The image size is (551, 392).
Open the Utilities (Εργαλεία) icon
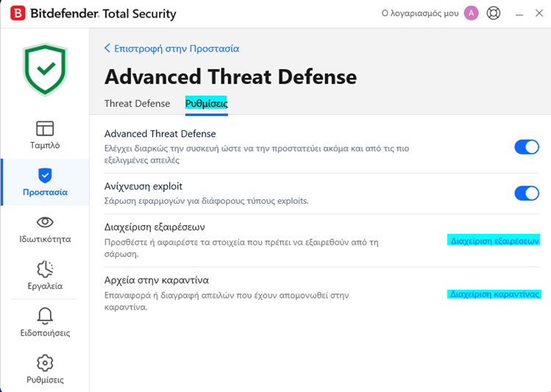pos(45,268)
